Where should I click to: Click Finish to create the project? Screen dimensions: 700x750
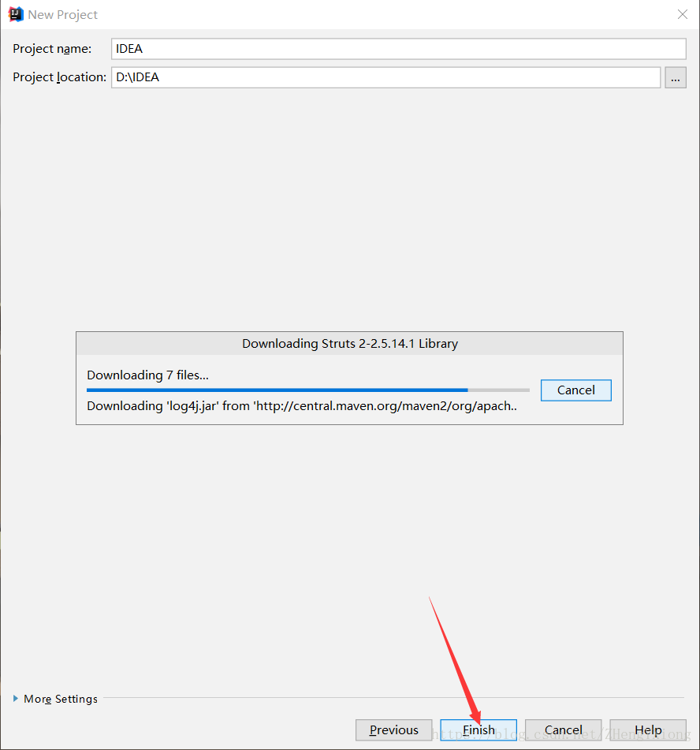click(x=478, y=730)
